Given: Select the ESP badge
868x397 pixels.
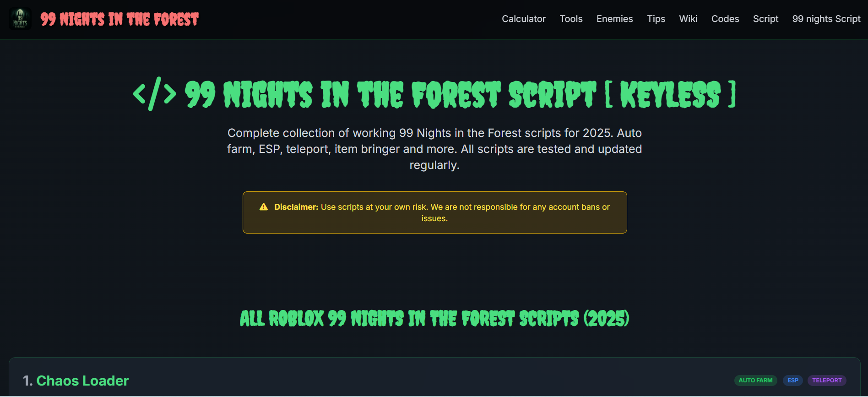Looking at the screenshot, I should pyautogui.click(x=793, y=380).
